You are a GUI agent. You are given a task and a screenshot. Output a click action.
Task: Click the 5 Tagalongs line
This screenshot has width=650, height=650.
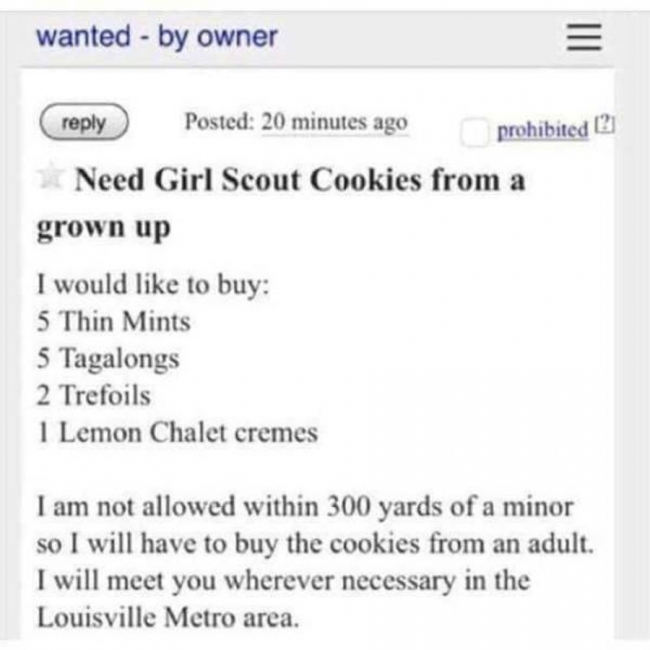[108, 359]
